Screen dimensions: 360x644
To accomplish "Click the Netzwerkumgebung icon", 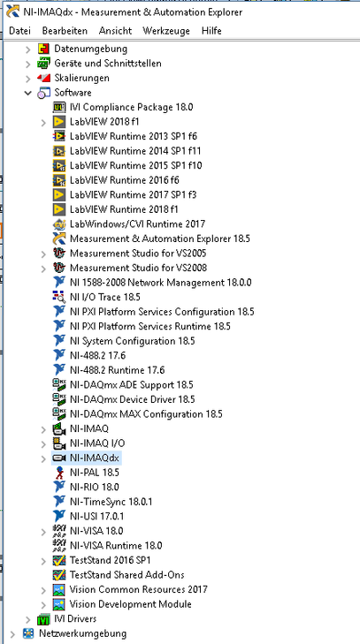I will pyautogui.click(x=28, y=633).
